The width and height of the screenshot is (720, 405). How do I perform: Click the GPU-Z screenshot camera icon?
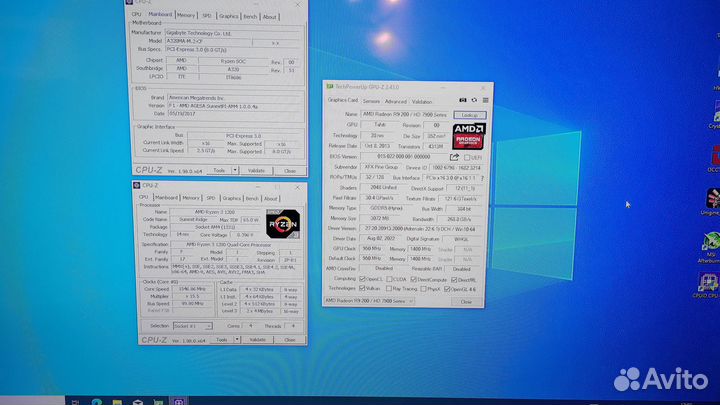pyautogui.click(x=462, y=100)
